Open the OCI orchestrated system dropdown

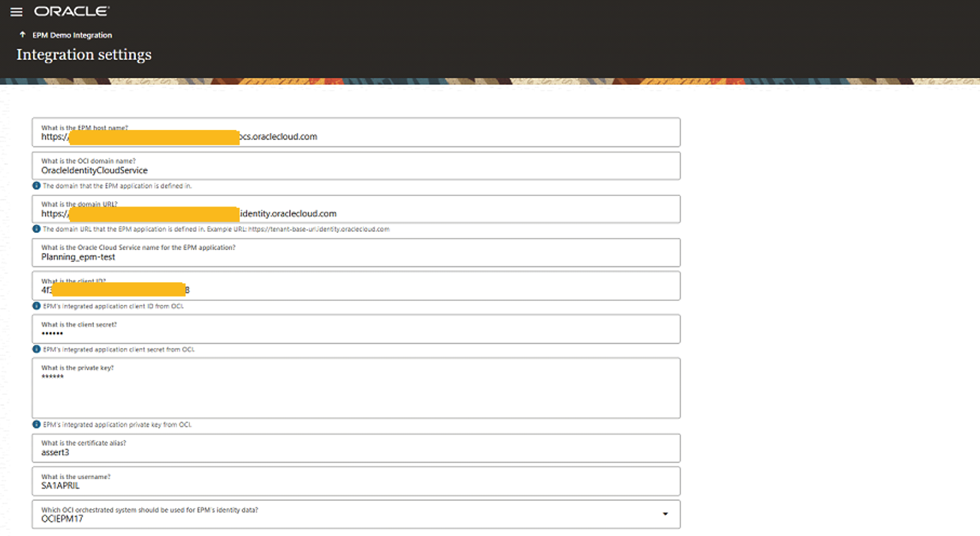(x=664, y=513)
